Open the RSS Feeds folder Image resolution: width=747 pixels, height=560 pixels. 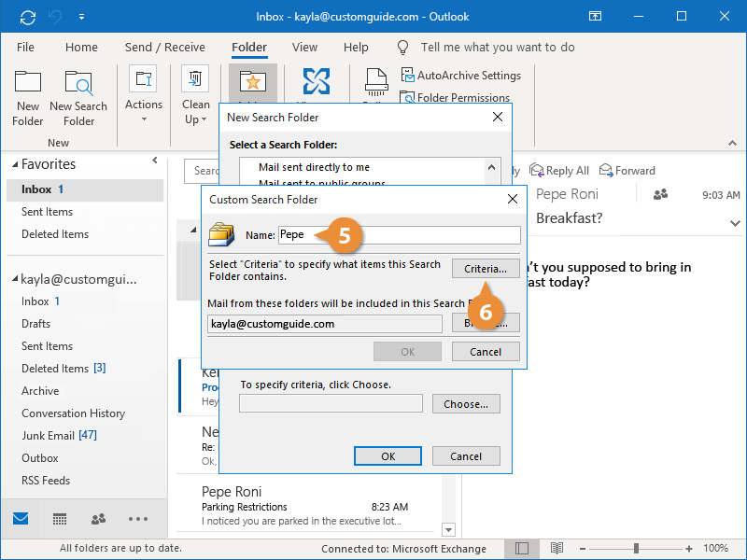point(45,481)
